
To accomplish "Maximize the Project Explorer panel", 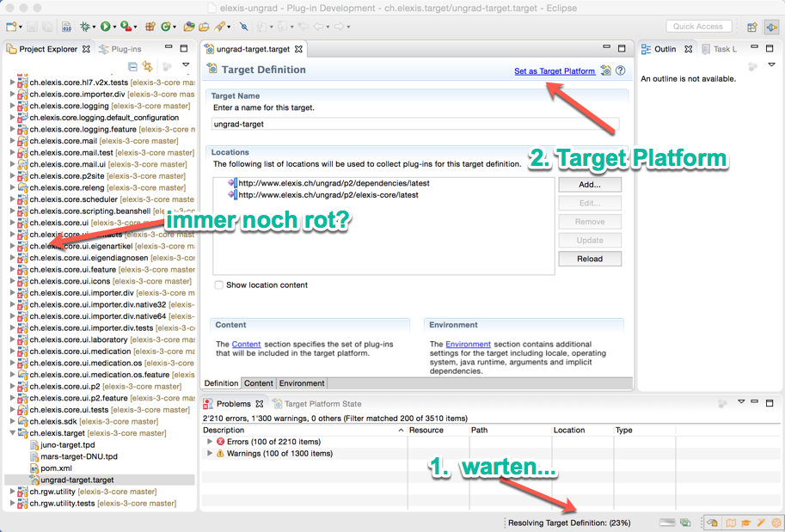I will (x=184, y=48).
